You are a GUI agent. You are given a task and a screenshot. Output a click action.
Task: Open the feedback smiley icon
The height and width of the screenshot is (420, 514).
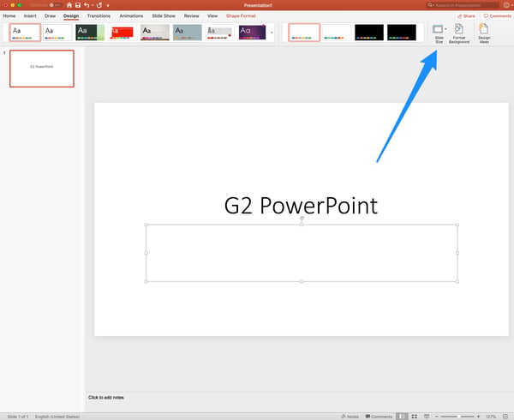click(506, 5)
